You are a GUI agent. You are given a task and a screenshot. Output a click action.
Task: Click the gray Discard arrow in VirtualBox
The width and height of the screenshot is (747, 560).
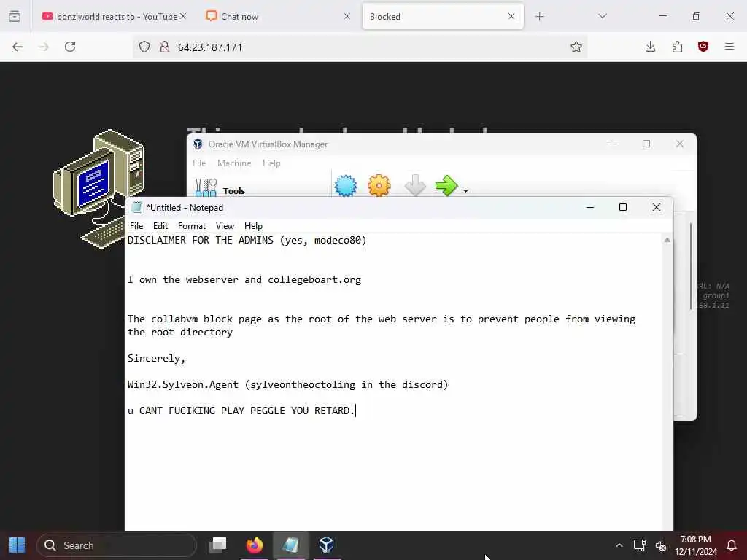pyautogui.click(x=415, y=185)
